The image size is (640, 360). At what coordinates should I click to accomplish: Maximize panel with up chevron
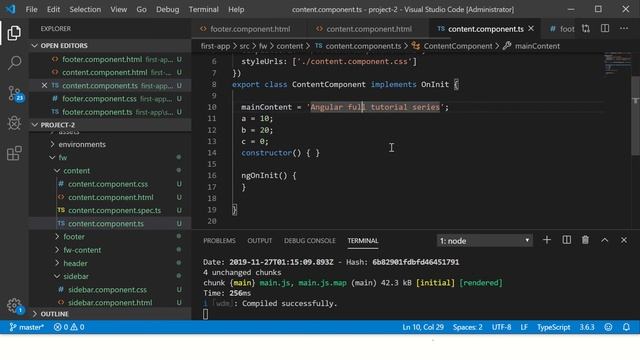pos(604,240)
